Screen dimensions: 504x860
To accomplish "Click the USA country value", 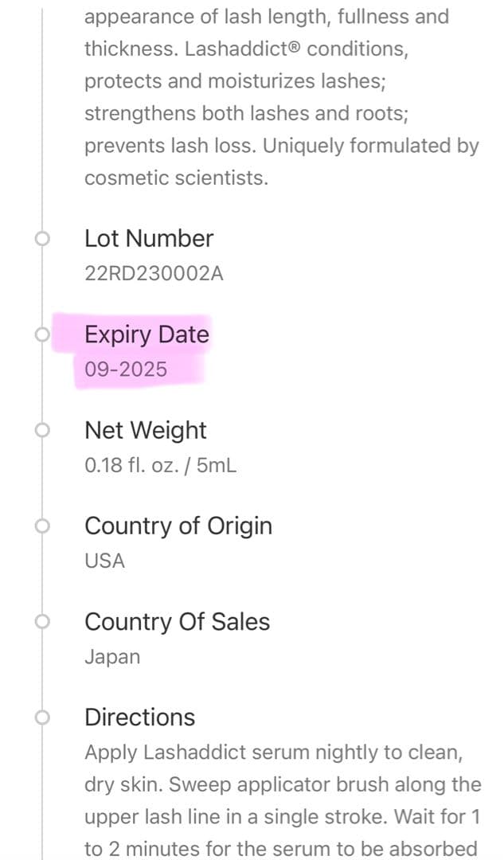I will coord(104,561).
